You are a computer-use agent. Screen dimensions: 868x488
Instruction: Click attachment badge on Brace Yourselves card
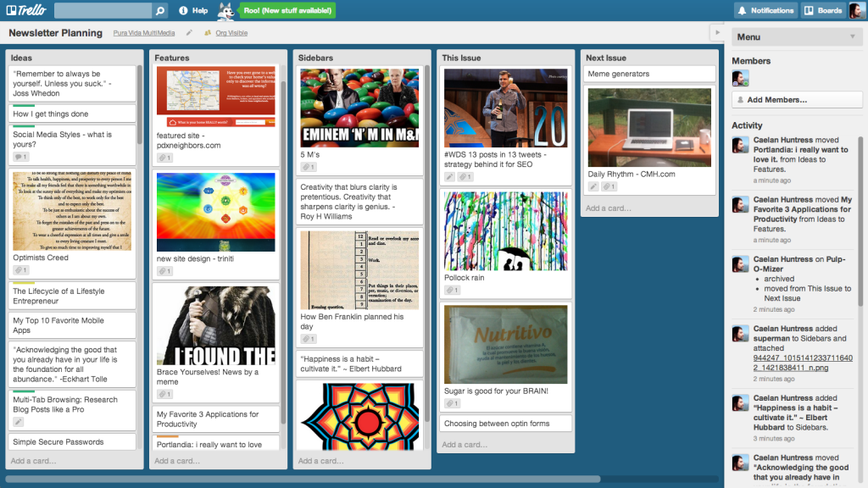164,394
